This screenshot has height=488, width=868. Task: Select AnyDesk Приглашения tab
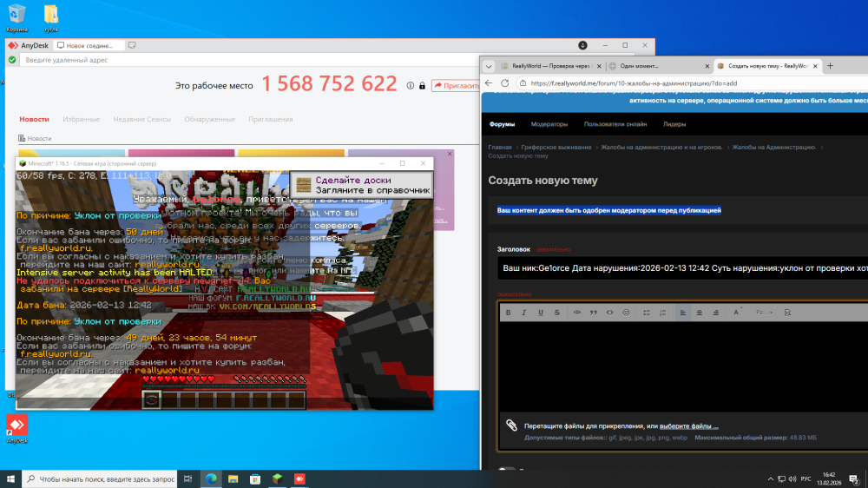click(x=270, y=119)
